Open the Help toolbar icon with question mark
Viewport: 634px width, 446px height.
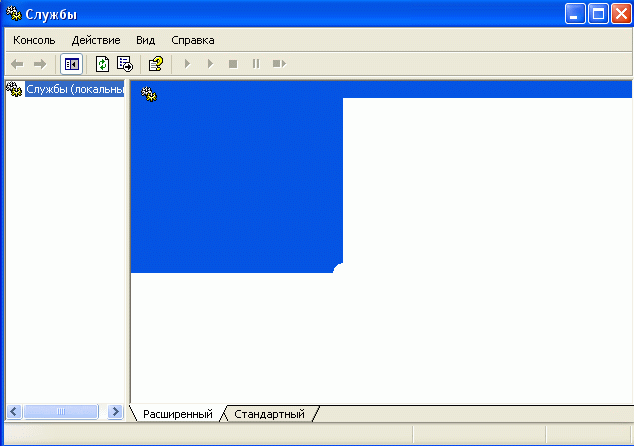click(x=155, y=64)
